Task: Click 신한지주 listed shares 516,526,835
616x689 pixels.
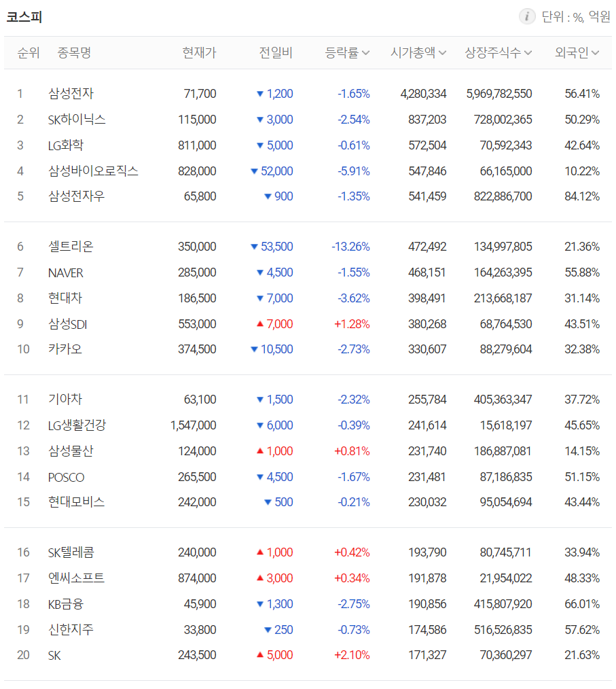Action: coord(503,630)
